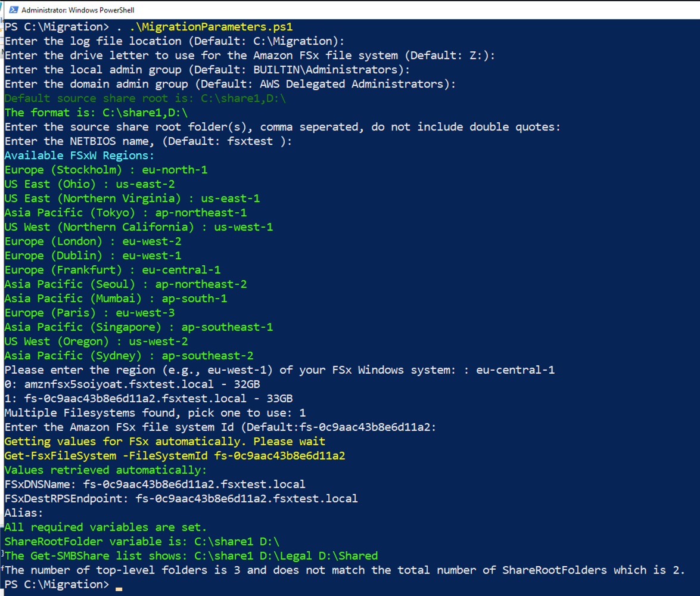This screenshot has width=700, height=596.
Task: Click the ShareRootFolder variable line
Action: (142, 542)
